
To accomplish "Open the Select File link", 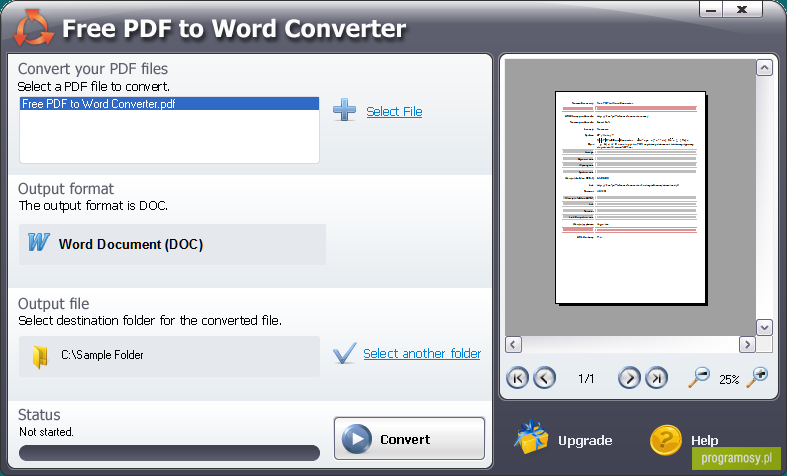I will 394,111.
